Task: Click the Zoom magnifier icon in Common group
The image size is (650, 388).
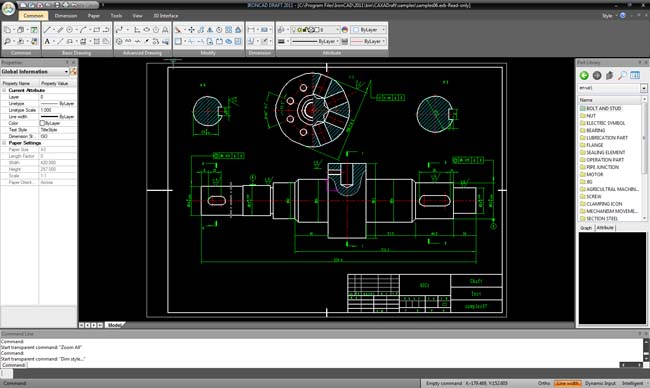Action: click(7, 41)
